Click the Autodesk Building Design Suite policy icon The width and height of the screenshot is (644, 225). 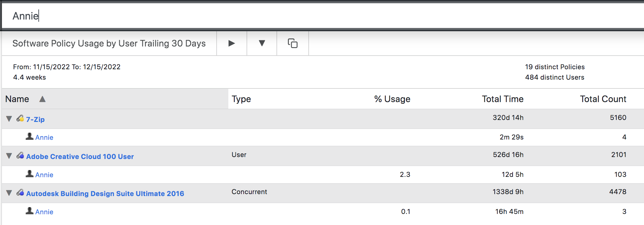tap(20, 192)
